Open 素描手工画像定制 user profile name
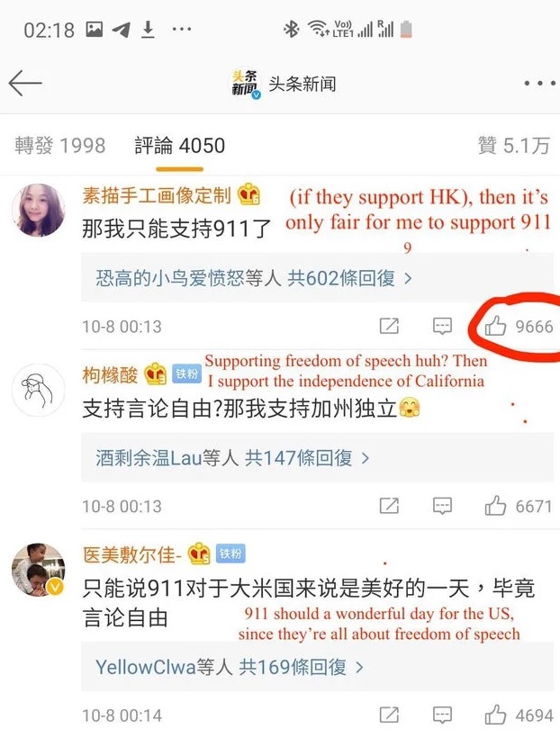 [157, 195]
